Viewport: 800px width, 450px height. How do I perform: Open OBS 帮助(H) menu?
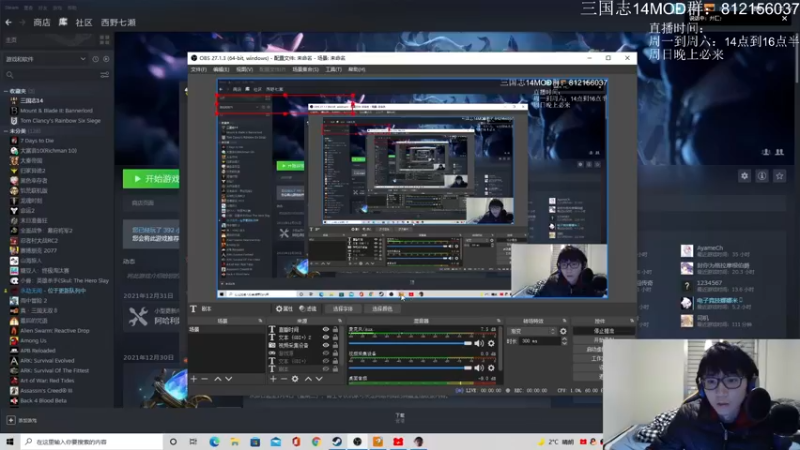tap(357, 69)
